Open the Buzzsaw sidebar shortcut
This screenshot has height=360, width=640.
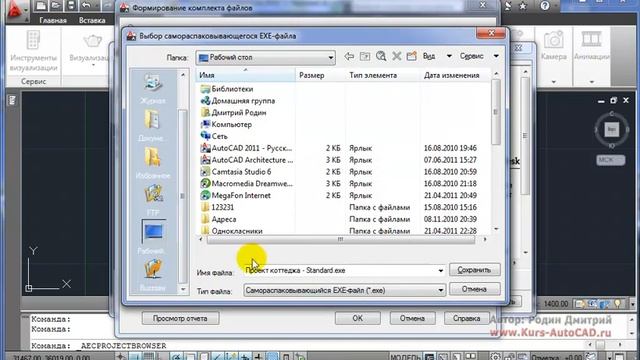[x=153, y=275]
